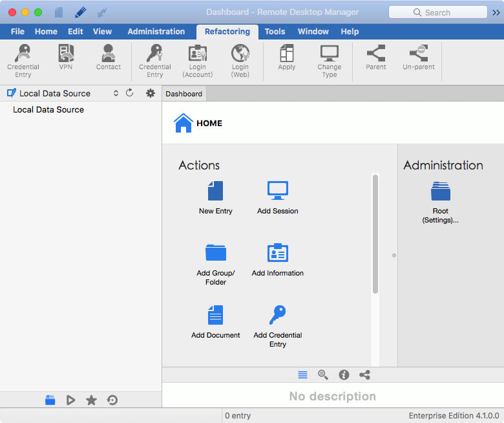The image size is (504, 423).
Task: Expand the toolbar overflow chevrons
Action: click(x=496, y=12)
